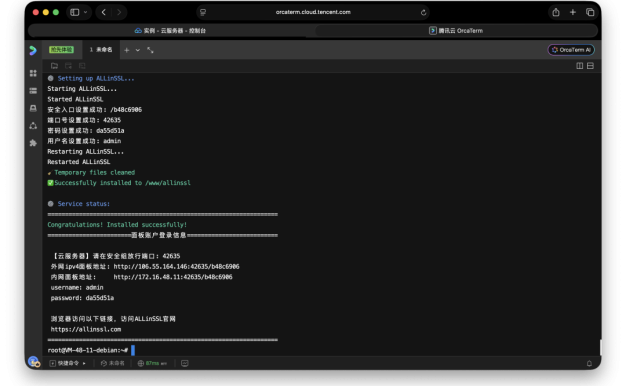The height and width of the screenshot is (386, 626).
Task: Split the terminal horizontally
Action: tap(590, 66)
